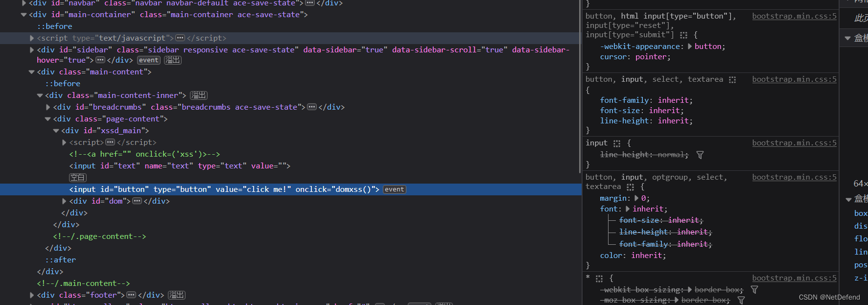Expand the -webkit-box-sizing property value
Screen dimensions: 868x305
point(690,290)
